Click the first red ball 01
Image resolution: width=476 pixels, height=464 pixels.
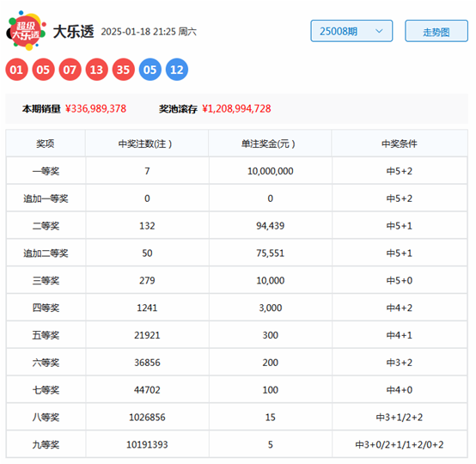[16, 70]
